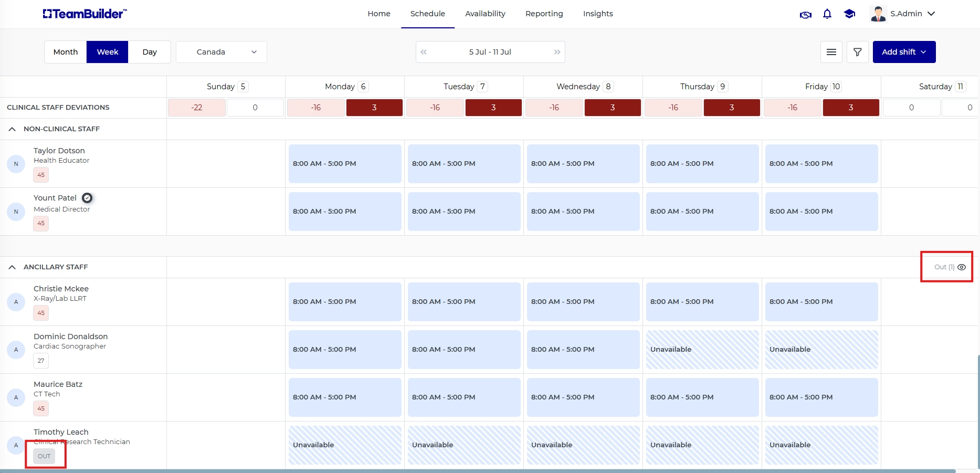Switch to Day view
980x473 pixels.
pyautogui.click(x=150, y=52)
